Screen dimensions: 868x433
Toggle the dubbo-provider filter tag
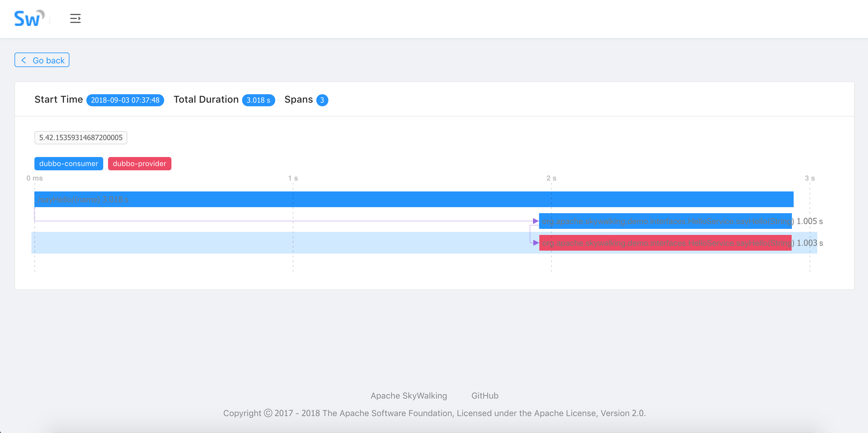click(139, 163)
